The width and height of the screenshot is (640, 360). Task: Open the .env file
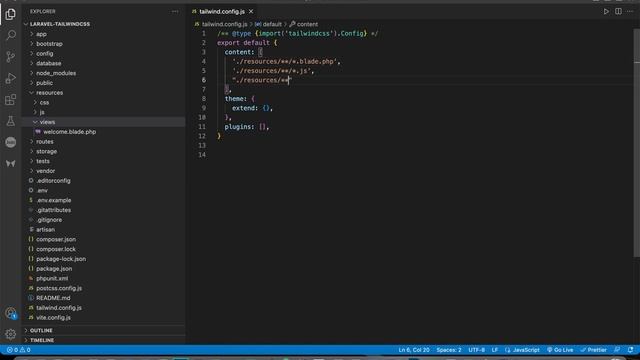point(42,191)
